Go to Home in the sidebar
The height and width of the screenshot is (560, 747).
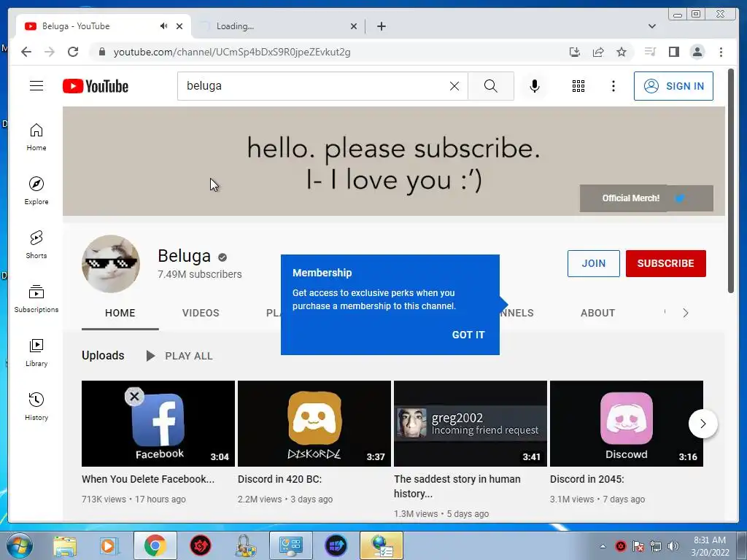[36, 137]
